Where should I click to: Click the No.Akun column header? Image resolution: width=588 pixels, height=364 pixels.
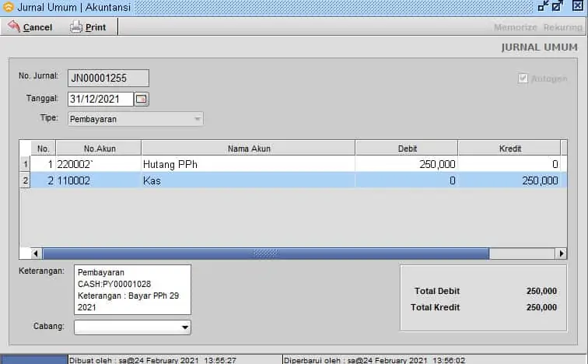pyautogui.click(x=99, y=149)
